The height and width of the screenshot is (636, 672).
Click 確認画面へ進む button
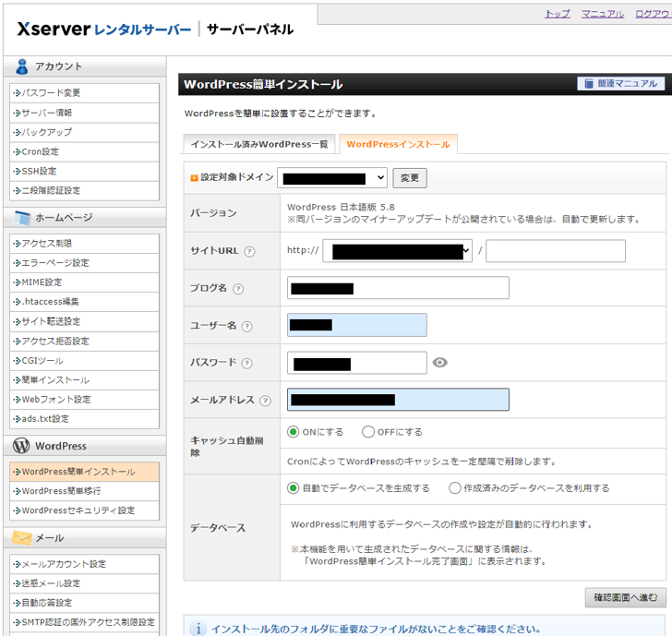click(x=625, y=597)
